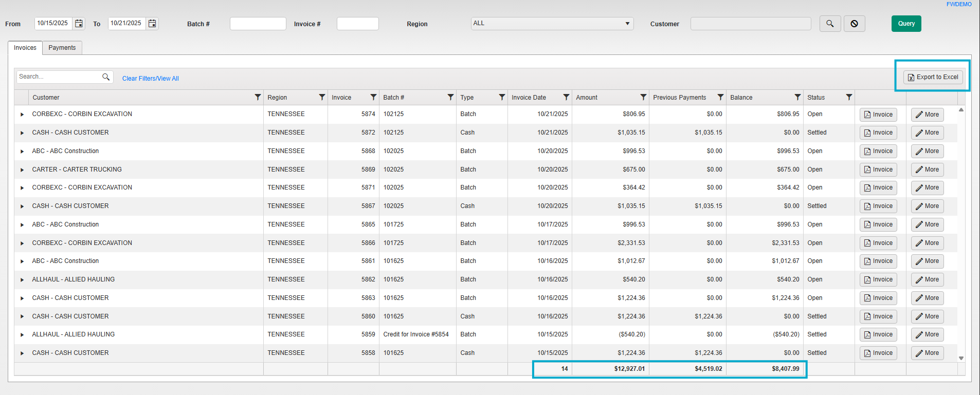This screenshot has width=980, height=395.
Task: View Invoice document for invoice 5872
Action: (x=878, y=133)
